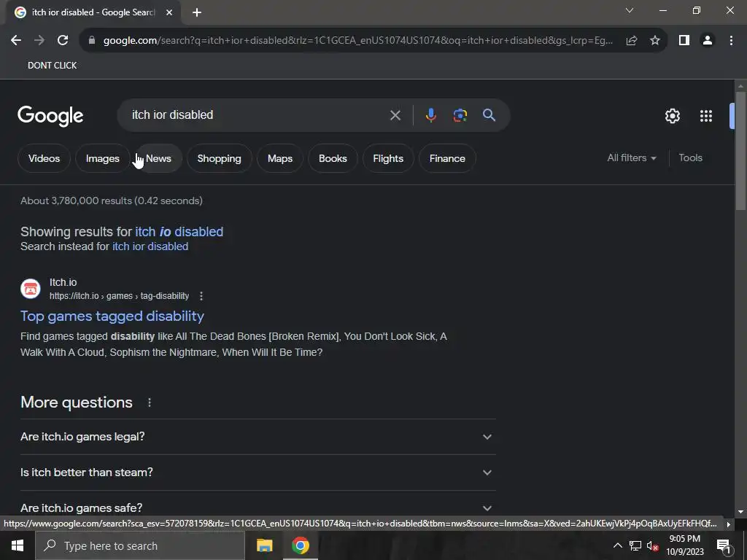
Task: Search instead for 'itch ior disabled' link
Action: pyautogui.click(x=150, y=246)
